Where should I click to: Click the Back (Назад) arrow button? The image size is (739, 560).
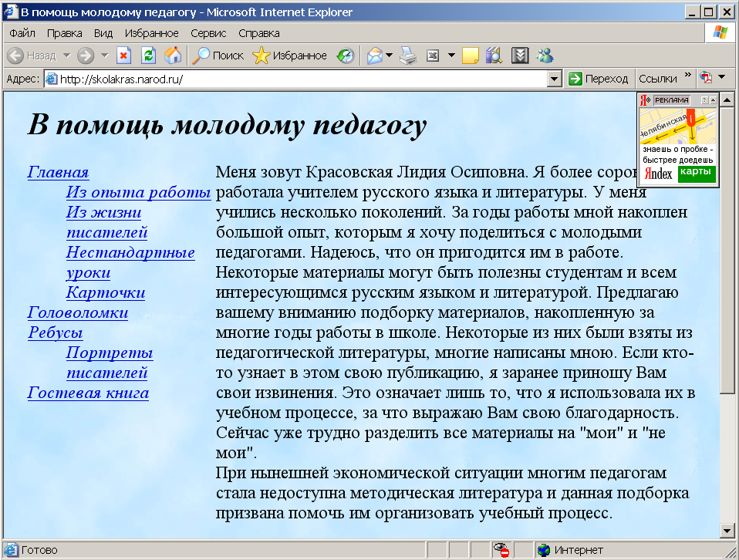(x=32, y=56)
